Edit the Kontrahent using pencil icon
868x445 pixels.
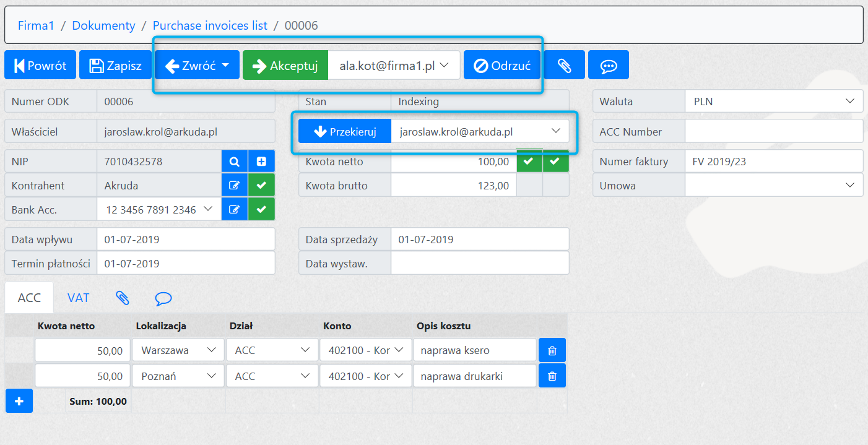click(x=235, y=186)
